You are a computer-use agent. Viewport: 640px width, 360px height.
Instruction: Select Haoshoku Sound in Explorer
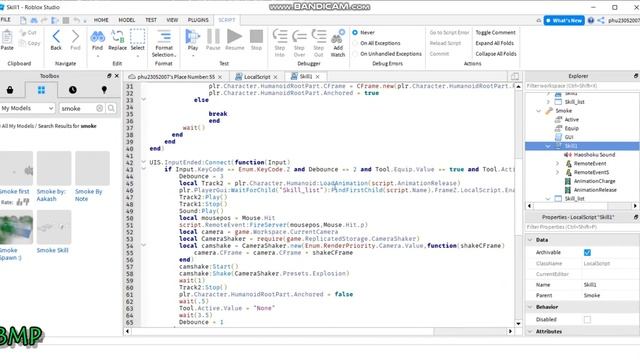(x=594, y=155)
